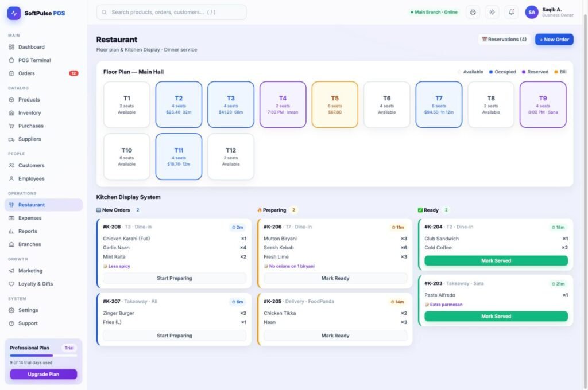The image size is (588, 390).
Task: Toggle the light/dark theme sun icon
Action: coord(492,13)
